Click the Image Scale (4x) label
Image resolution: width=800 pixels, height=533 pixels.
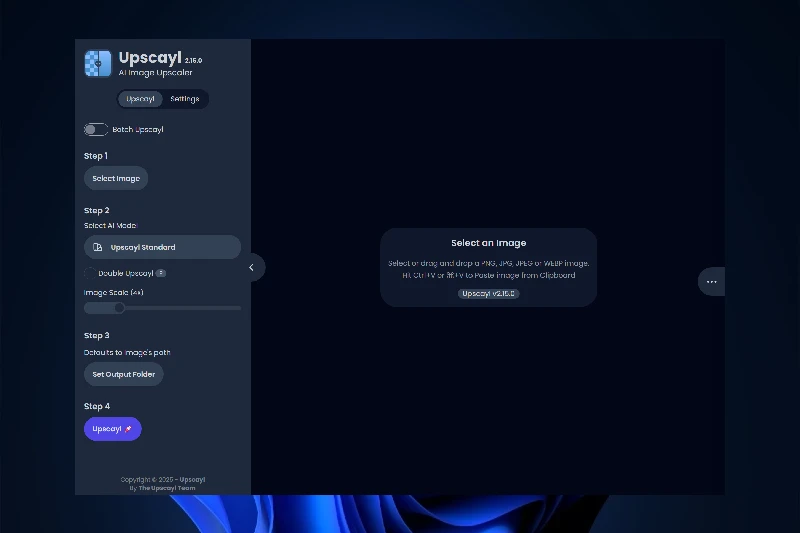pos(114,293)
